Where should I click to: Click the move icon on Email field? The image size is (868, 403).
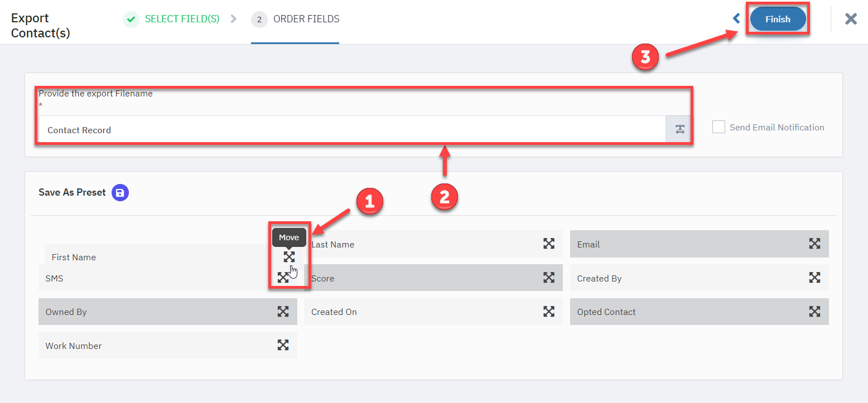[814, 244]
